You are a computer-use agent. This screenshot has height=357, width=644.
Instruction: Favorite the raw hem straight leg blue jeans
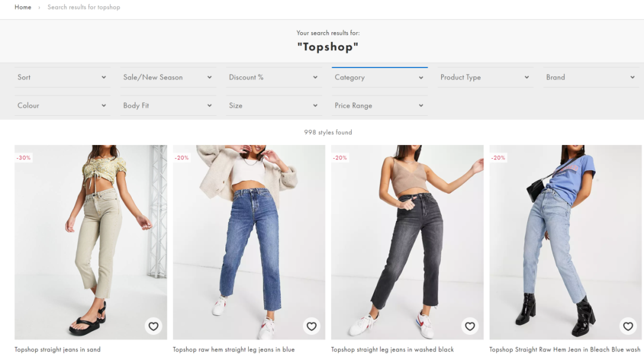(x=312, y=326)
